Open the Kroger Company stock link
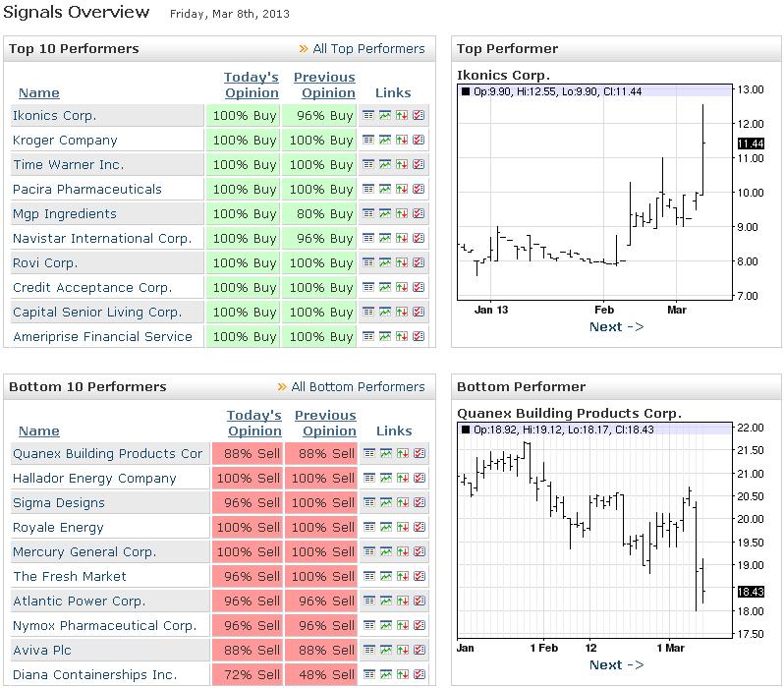The height and width of the screenshot is (688, 784). point(65,141)
